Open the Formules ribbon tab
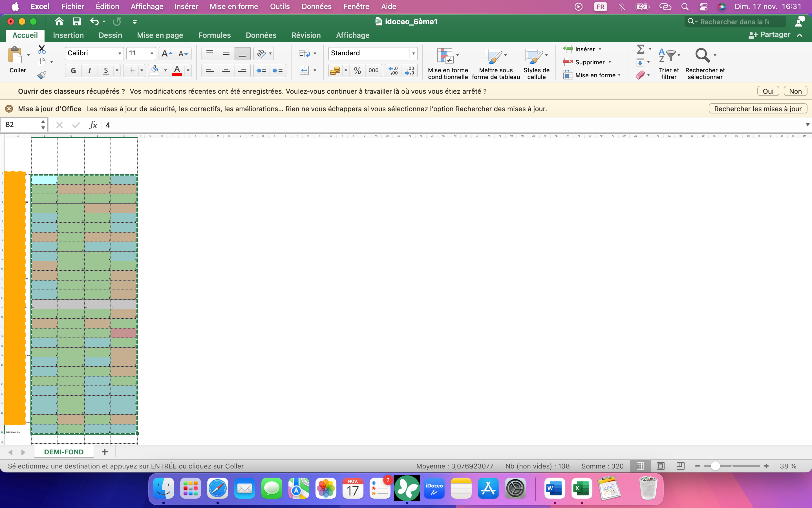812x508 pixels. click(x=214, y=35)
